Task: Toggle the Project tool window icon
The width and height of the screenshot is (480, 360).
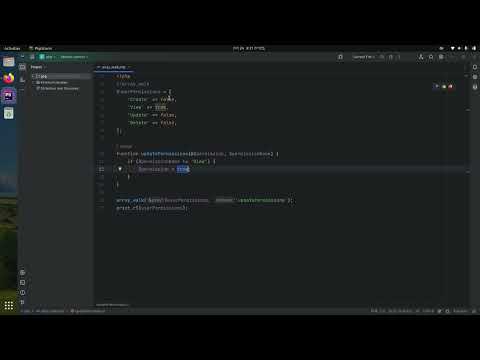Action: pos(22,67)
